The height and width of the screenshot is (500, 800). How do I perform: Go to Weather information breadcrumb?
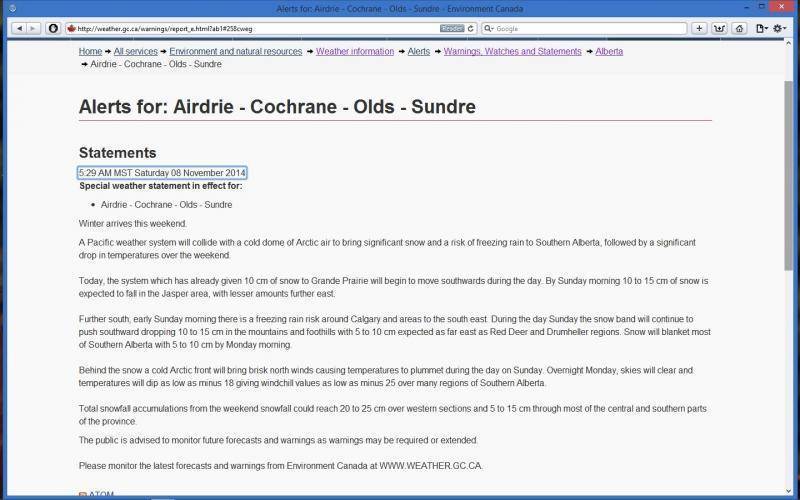pos(355,51)
